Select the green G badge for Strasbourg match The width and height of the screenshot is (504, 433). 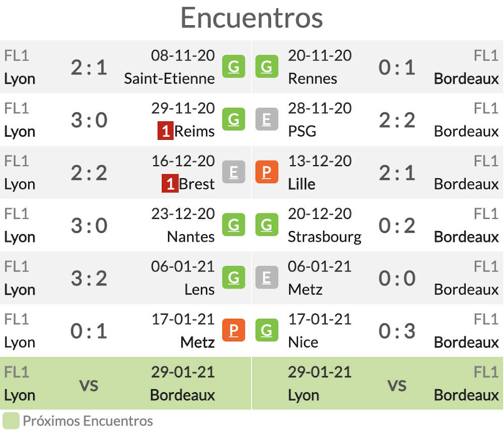tap(267, 225)
